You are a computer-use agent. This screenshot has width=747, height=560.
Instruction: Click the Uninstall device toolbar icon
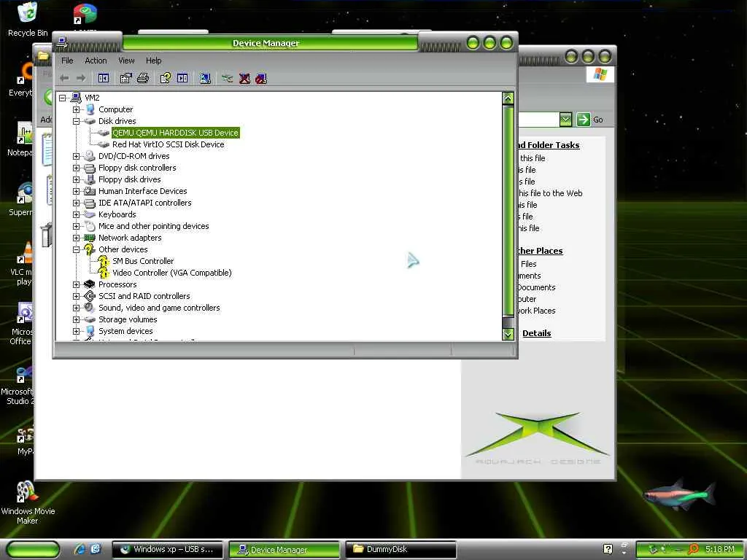pyautogui.click(x=244, y=78)
